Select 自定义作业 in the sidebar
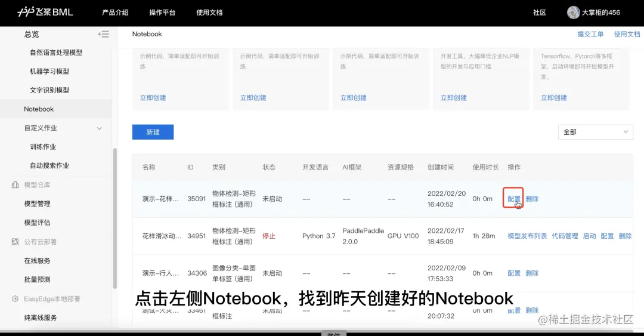This screenshot has height=336, width=644. (41, 128)
